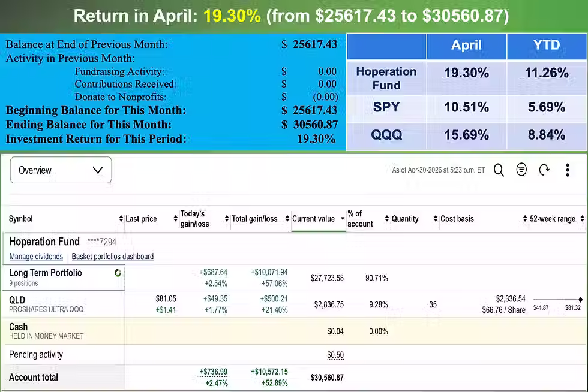Sort by % of account column arrows

(386, 219)
